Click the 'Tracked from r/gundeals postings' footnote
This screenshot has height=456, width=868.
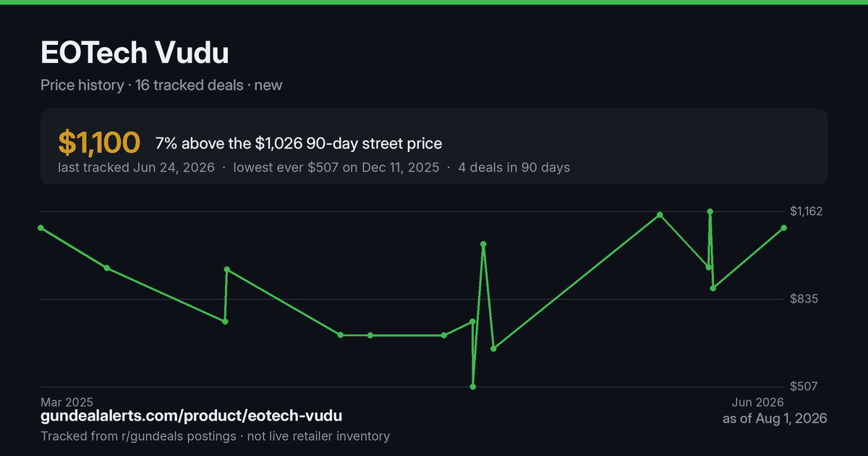pyautogui.click(x=138, y=436)
